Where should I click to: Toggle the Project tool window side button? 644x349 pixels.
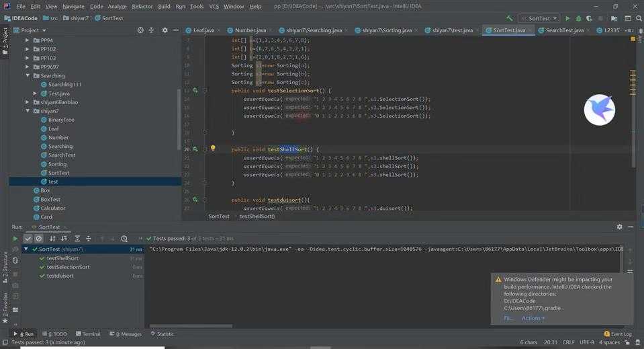click(5, 41)
